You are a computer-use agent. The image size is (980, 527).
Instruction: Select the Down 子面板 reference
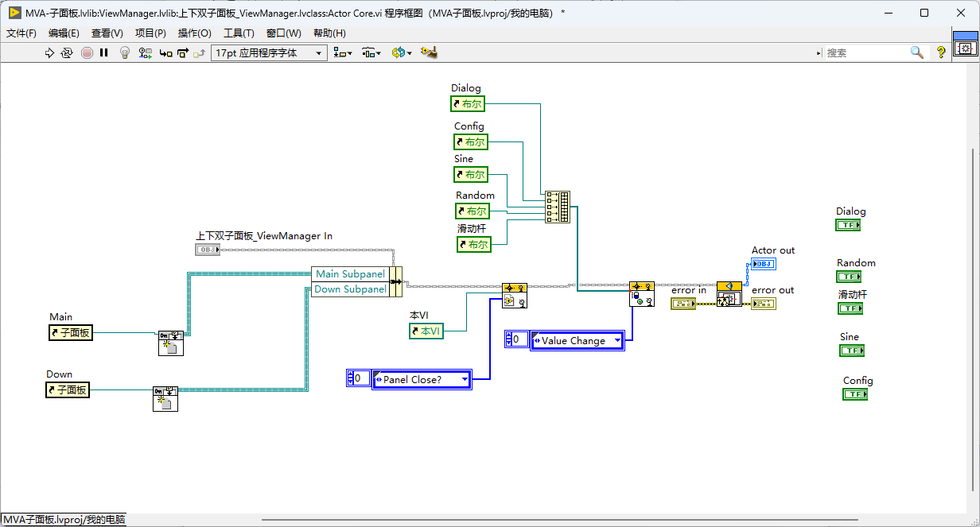tap(68, 389)
